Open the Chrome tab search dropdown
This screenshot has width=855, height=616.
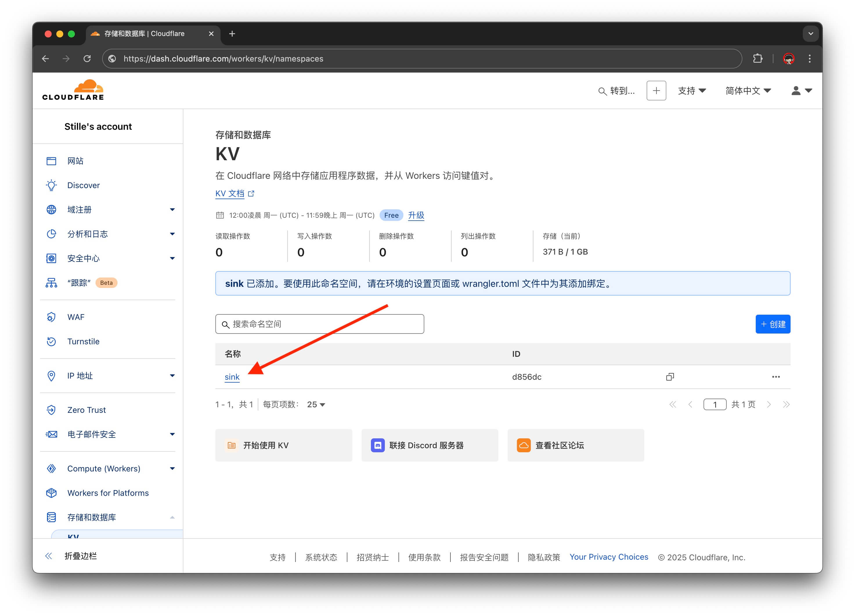pyautogui.click(x=811, y=34)
